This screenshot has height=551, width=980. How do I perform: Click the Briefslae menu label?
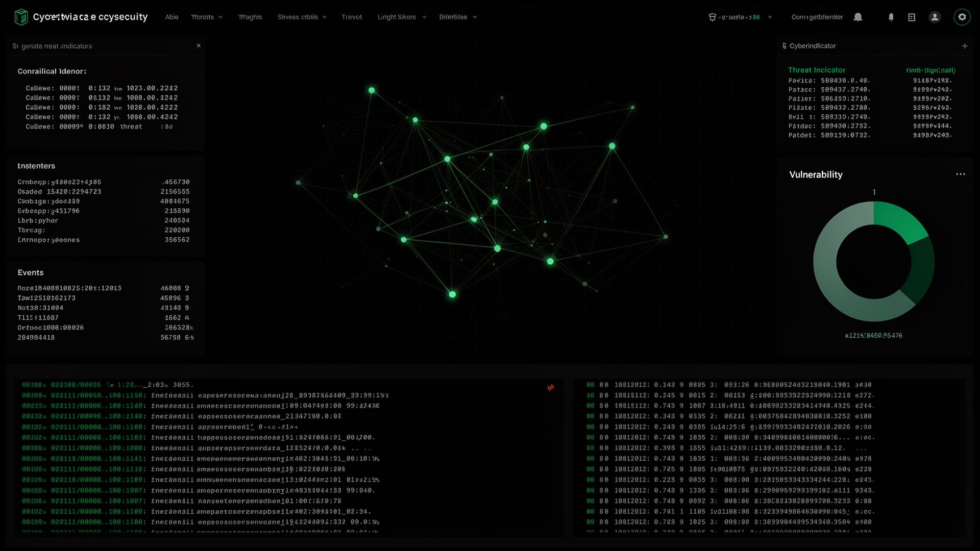coord(453,17)
